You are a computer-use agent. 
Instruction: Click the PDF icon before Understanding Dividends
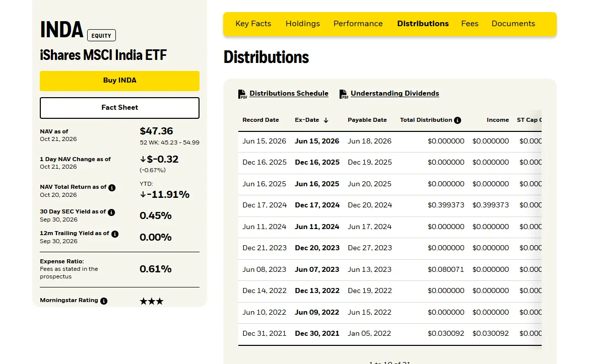pyautogui.click(x=343, y=94)
